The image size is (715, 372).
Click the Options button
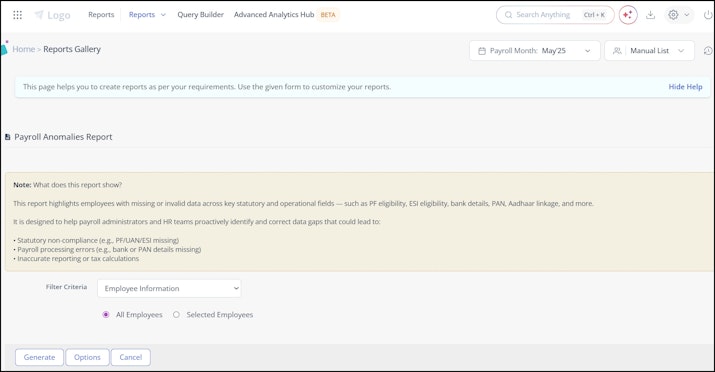tap(87, 357)
